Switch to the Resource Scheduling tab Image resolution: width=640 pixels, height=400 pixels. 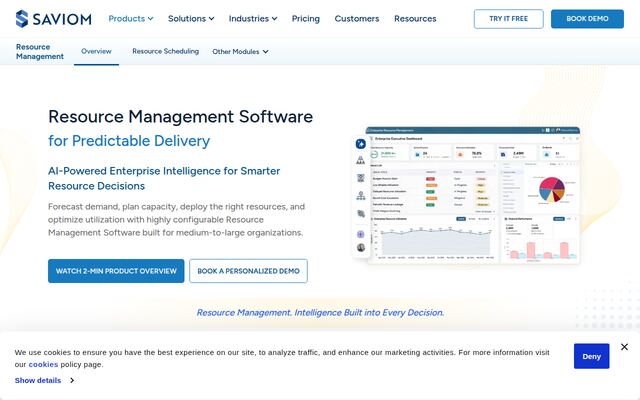click(x=165, y=51)
